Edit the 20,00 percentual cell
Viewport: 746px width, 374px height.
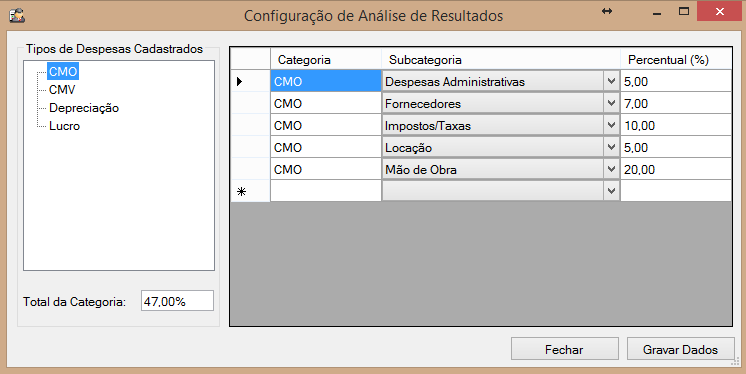(x=676, y=169)
